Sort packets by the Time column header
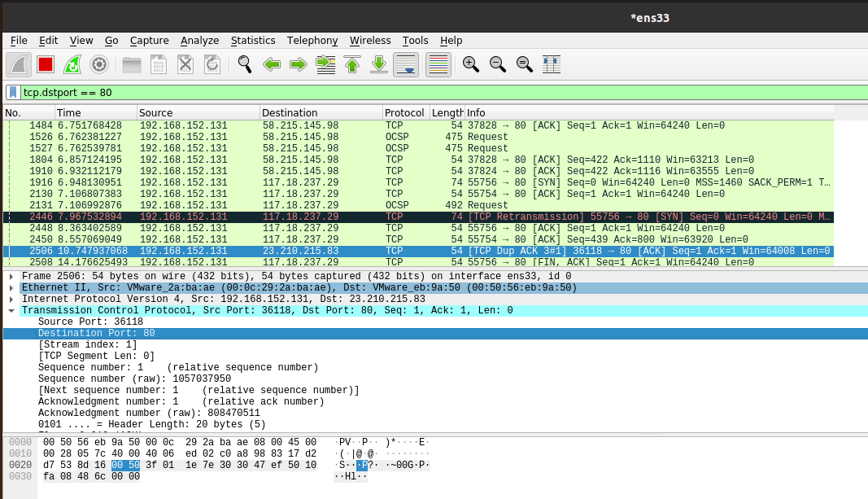Viewport: 868px width, 499px height. pyautogui.click(x=69, y=113)
